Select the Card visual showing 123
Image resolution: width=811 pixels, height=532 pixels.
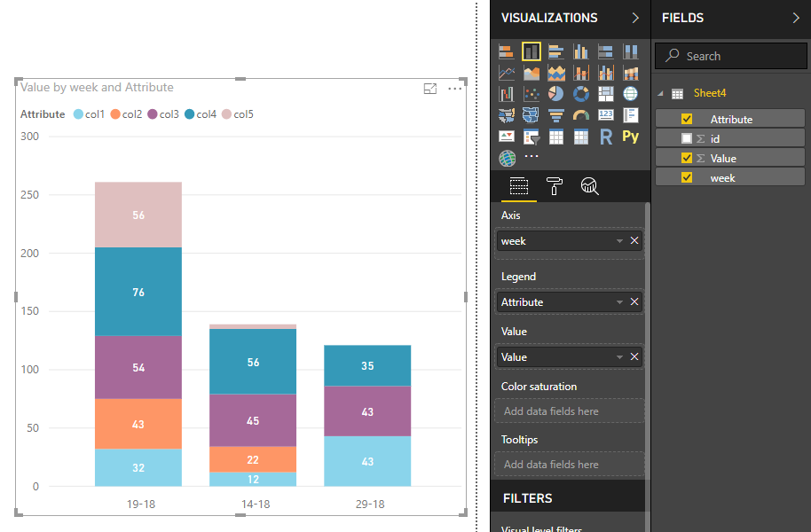(x=606, y=115)
